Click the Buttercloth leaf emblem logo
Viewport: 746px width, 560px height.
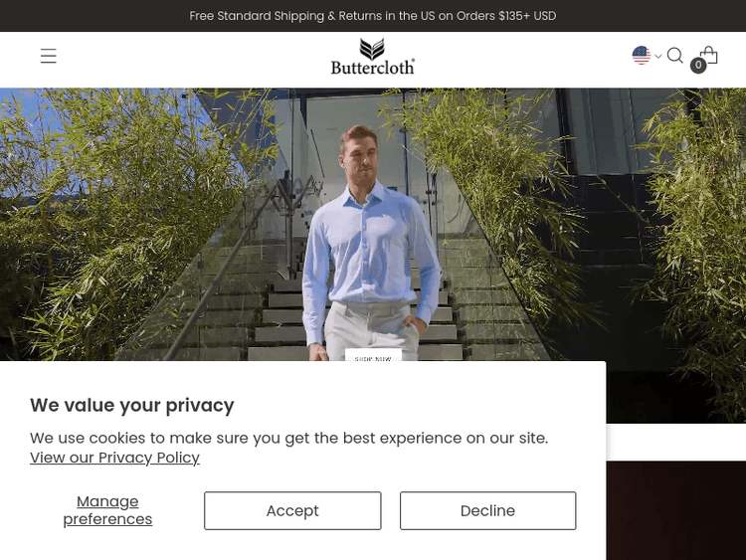click(372, 49)
